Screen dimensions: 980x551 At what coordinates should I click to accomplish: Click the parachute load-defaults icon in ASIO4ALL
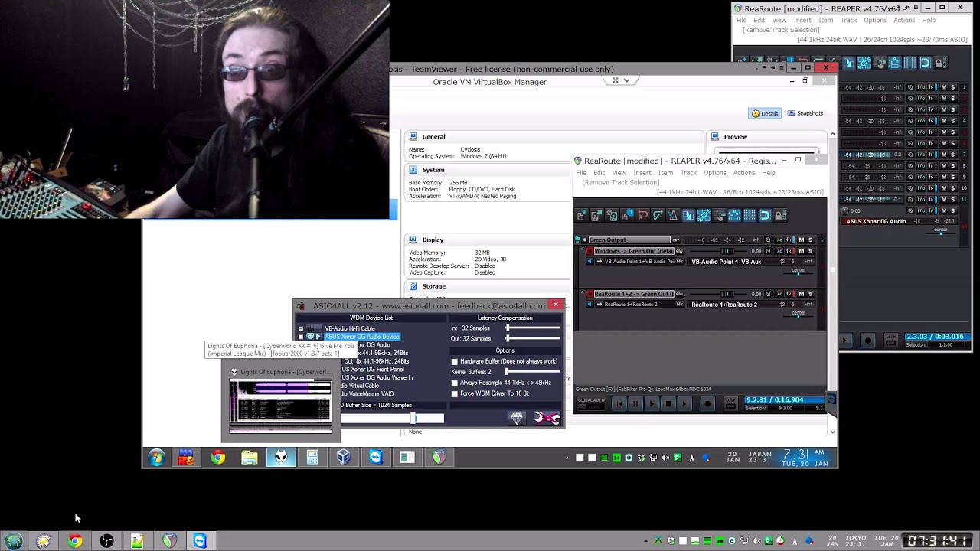tap(517, 418)
